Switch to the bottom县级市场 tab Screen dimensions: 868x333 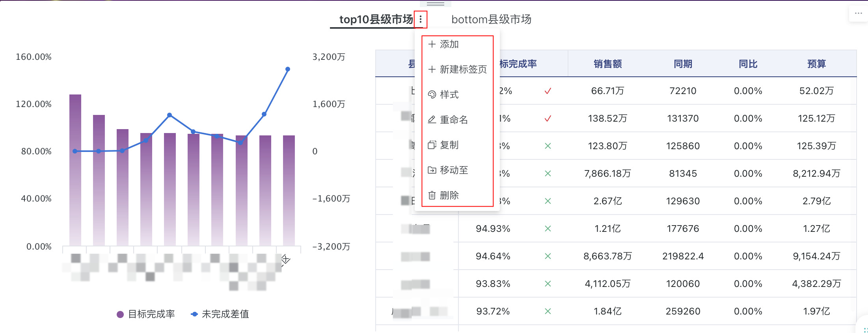pos(491,19)
